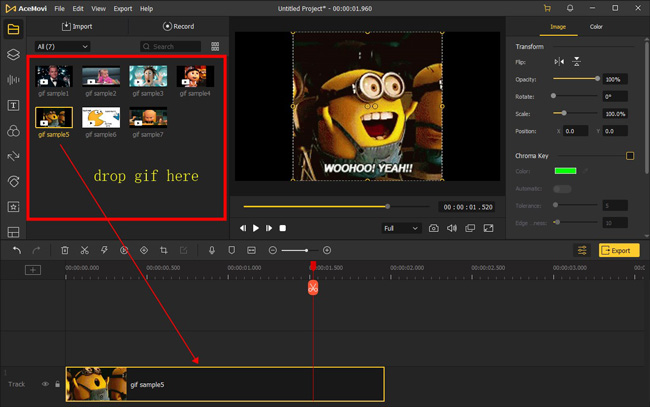Open the Text sidebar panel

(13, 105)
